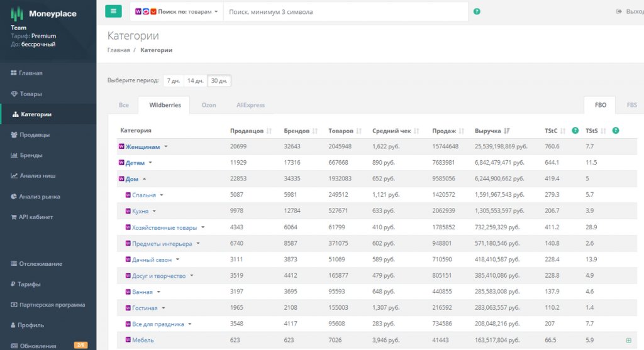This screenshot has height=350, width=644.
Task: Expand the Женщинам category arrow
Action: tap(166, 146)
